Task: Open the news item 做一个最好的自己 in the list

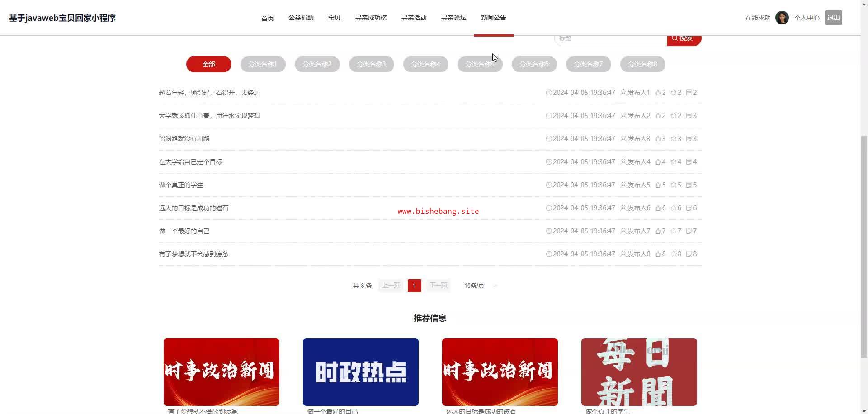Action: coord(184,231)
